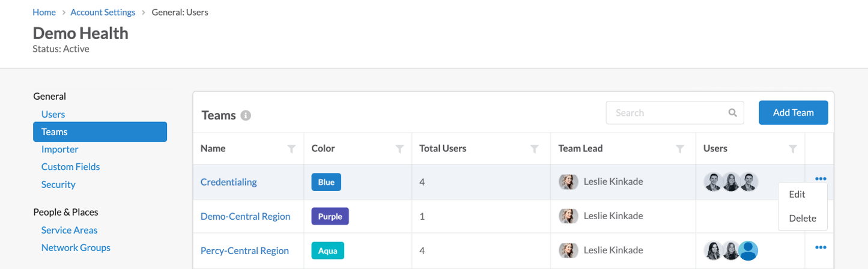Click the Leslie Kinkade avatar in the Credentialing row
Image resolution: width=868 pixels, height=269 pixels.
[x=568, y=182]
